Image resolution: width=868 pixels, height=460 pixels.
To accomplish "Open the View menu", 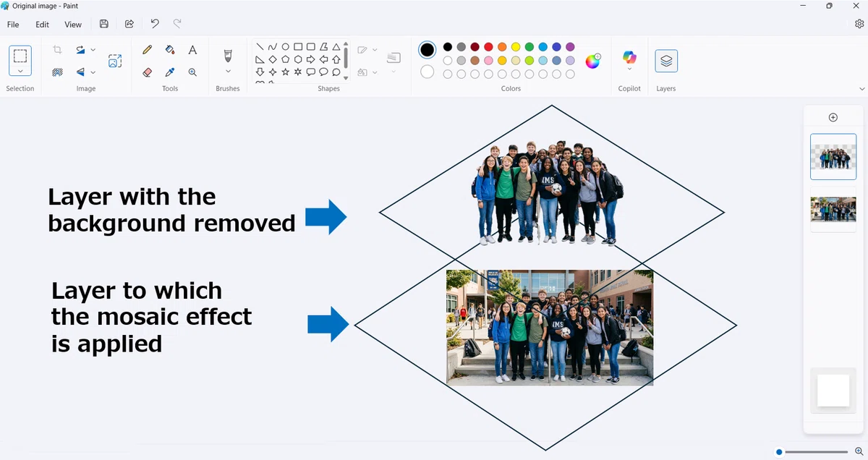I will pyautogui.click(x=73, y=24).
